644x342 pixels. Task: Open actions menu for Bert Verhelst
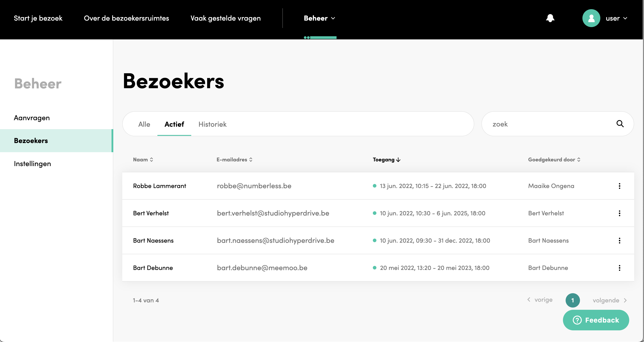[x=620, y=213]
